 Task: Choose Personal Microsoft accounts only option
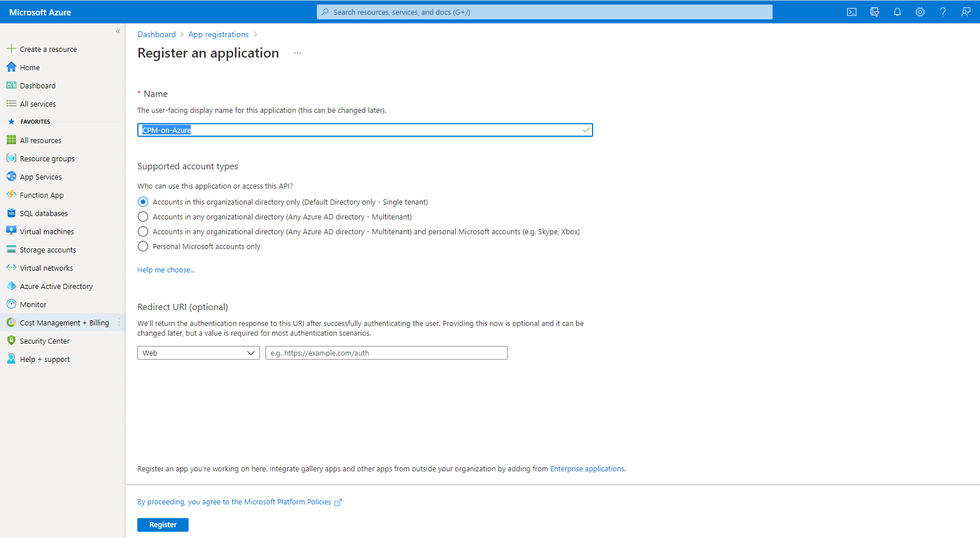pyautogui.click(x=143, y=246)
